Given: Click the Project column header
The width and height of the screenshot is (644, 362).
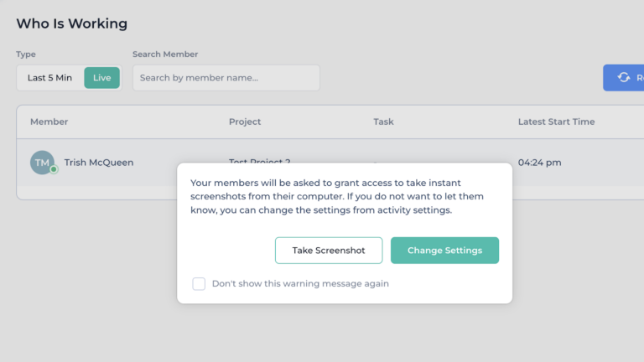Looking at the screenshot, I should (x=245, y=122).
